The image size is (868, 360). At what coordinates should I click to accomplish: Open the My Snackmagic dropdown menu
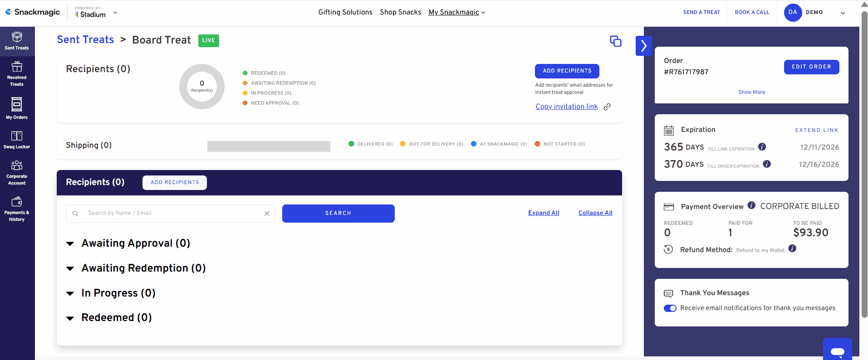[456, 12]
